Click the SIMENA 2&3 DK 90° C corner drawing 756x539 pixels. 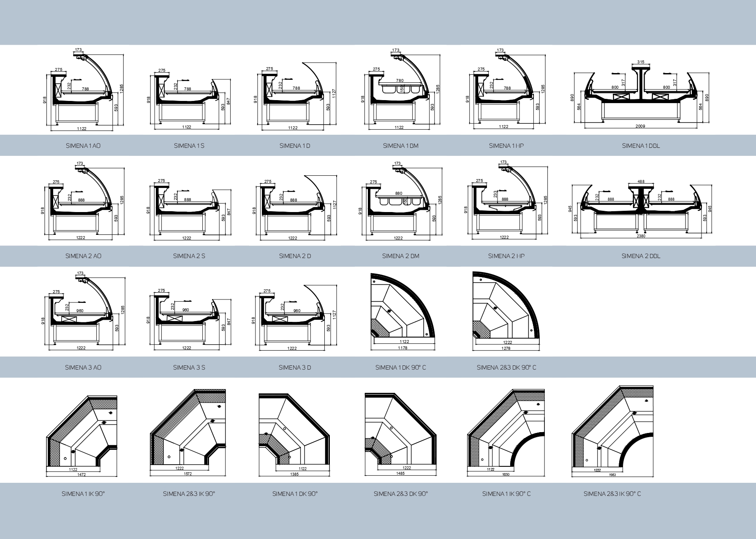pyautogui.click(x=506, y=308)
